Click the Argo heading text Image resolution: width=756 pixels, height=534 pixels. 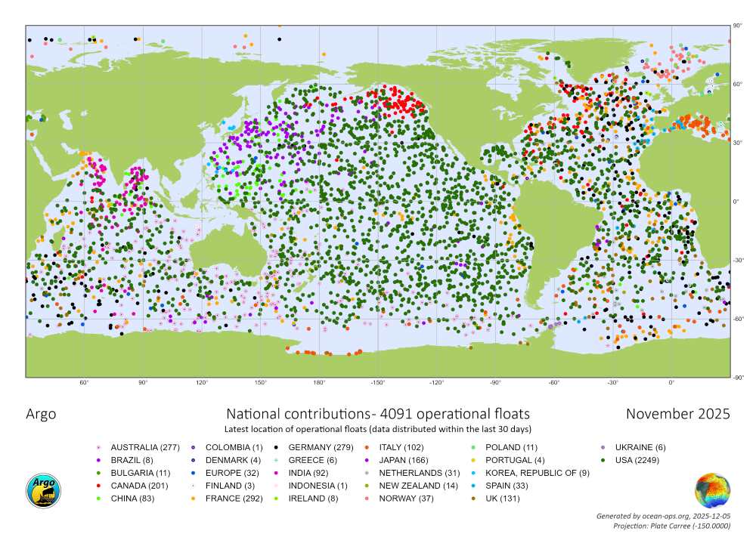pyautogui.click(x=41, y=414)
